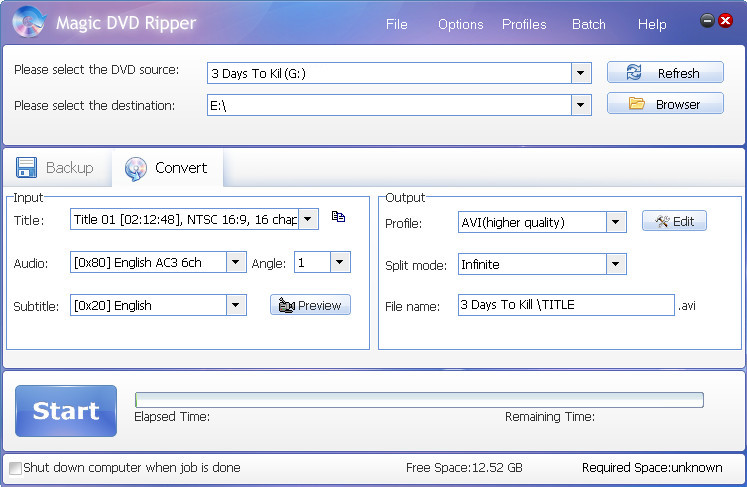Open the Title selection dropdown
This screenshot has width=747, height=487.
308,219
